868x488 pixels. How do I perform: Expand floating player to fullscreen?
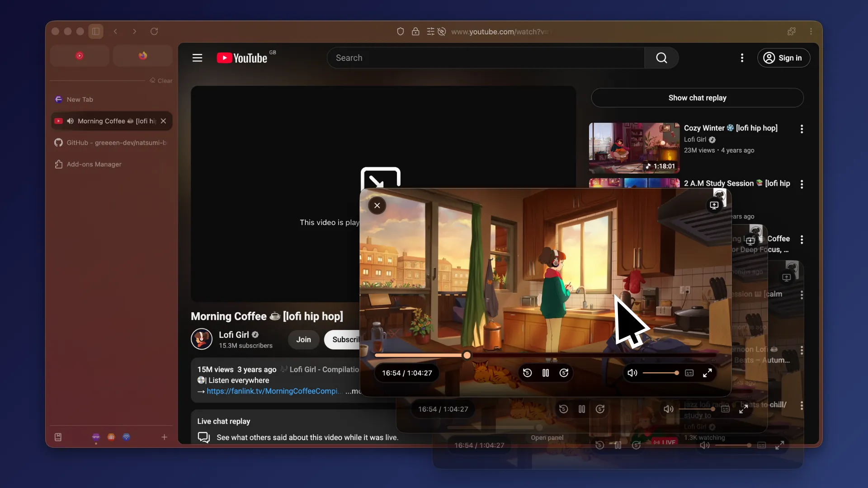707,373
